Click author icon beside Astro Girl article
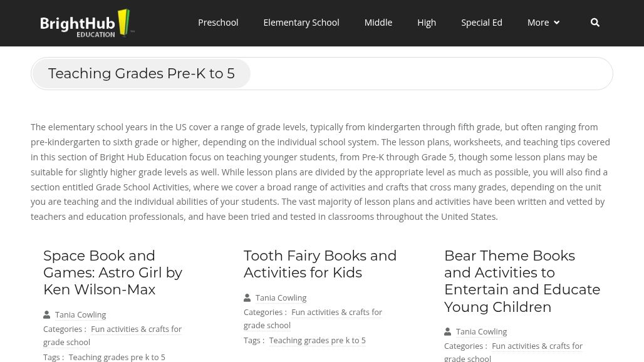 click(x=47, y=314)
